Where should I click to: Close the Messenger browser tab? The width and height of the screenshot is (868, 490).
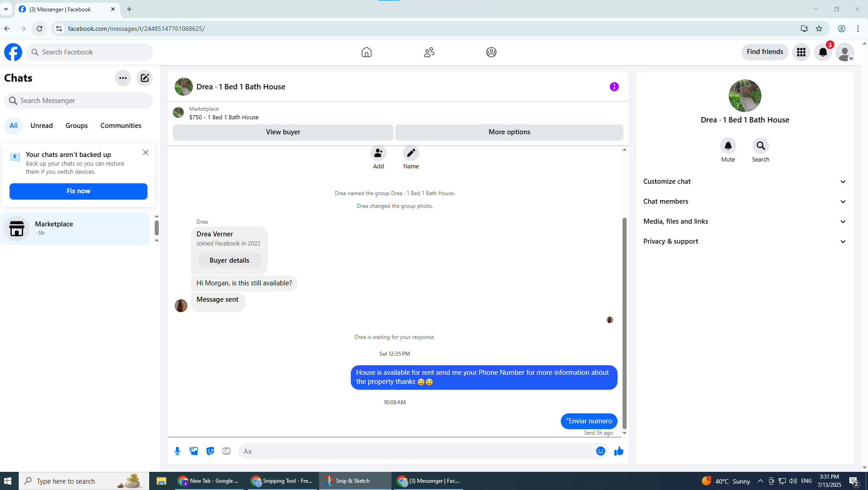tap(113, 9)
